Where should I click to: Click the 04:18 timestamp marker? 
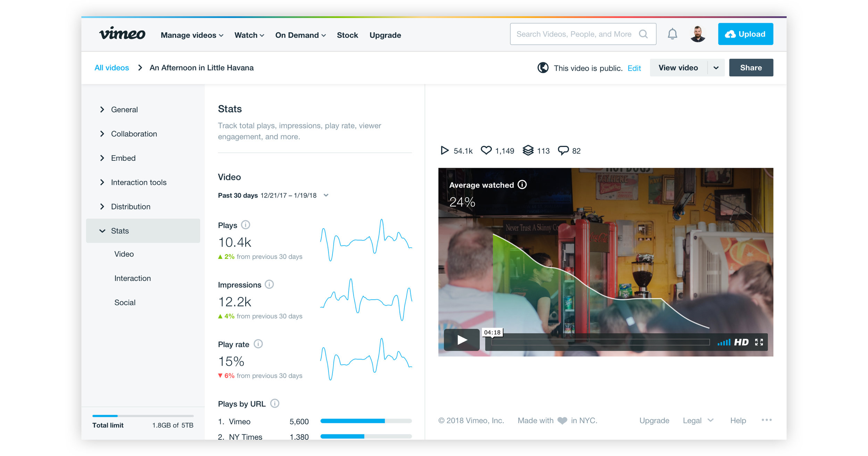[492, 332]
